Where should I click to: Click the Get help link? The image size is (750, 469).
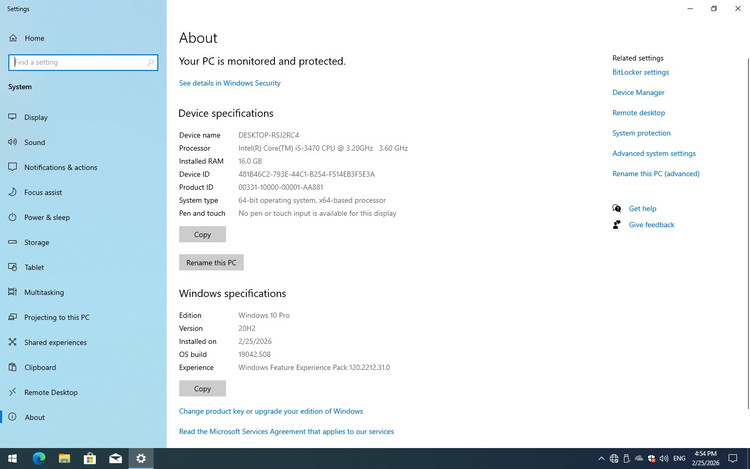(x=642, y=208)
